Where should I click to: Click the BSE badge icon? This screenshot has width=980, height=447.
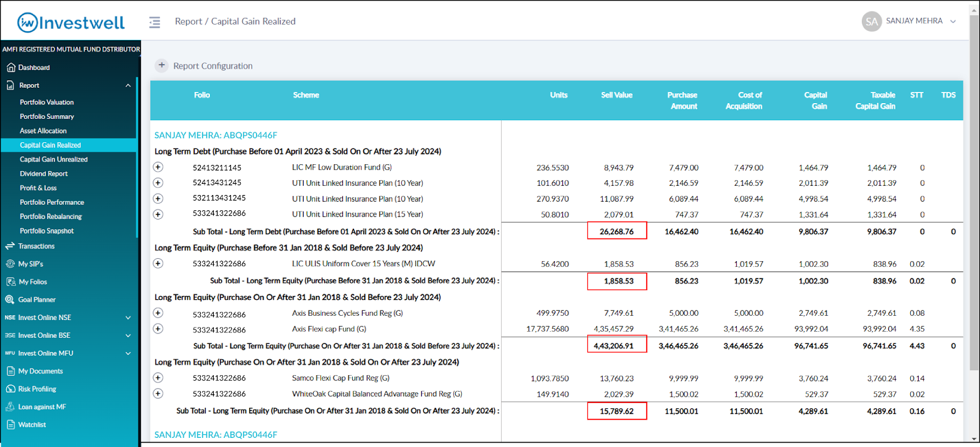tap(10, 335)
